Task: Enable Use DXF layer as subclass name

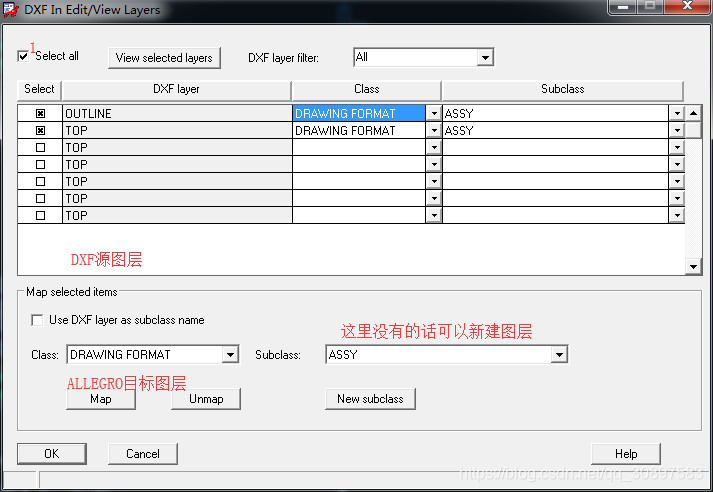Action: coord(38,320)
